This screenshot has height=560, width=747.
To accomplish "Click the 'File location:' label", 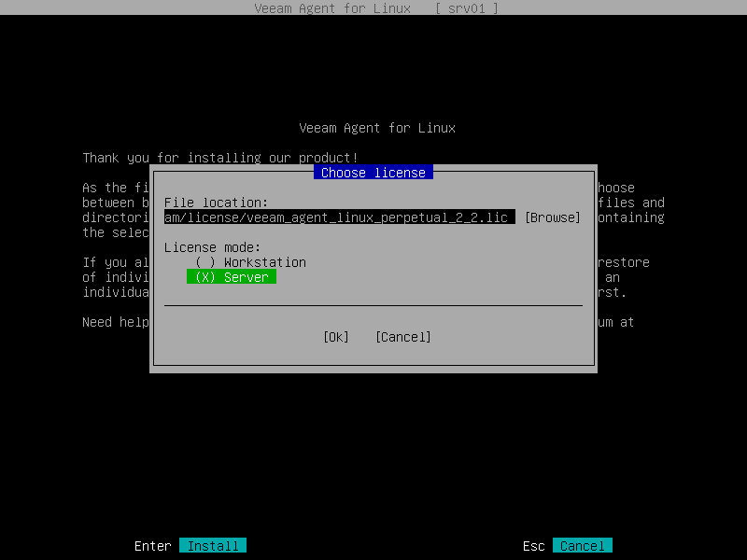I will (217, 203).
